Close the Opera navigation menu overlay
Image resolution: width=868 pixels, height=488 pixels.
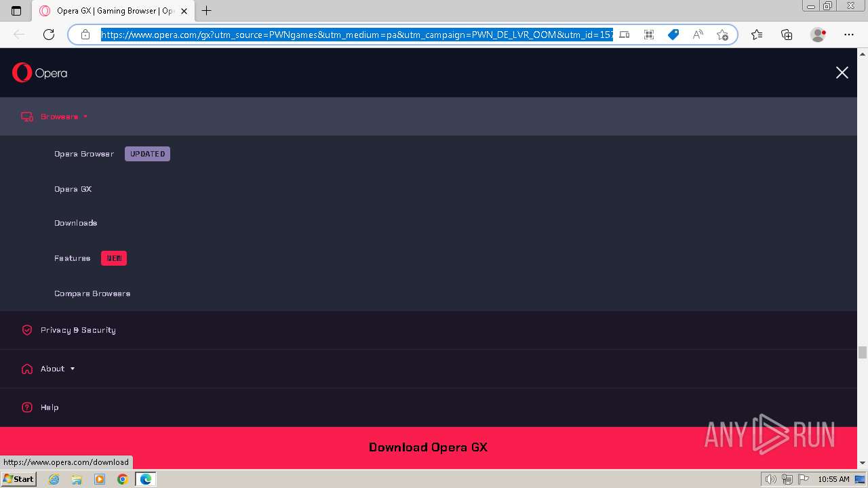842,73
